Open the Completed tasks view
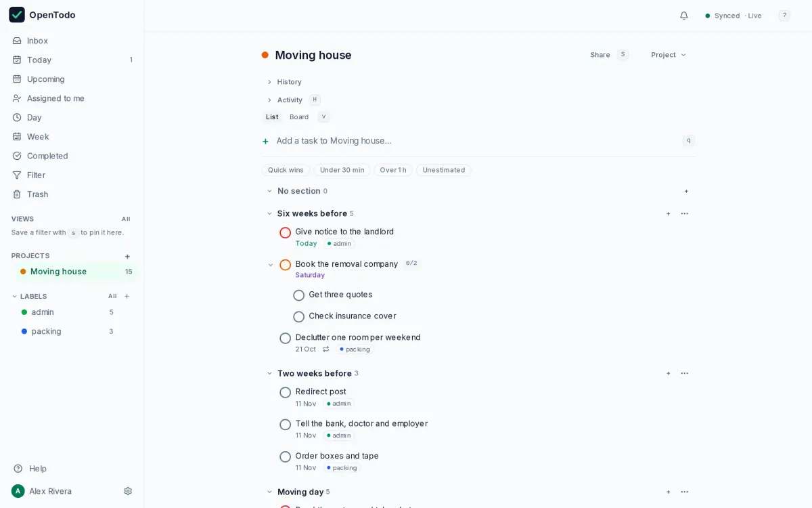 tap(72, 156)
